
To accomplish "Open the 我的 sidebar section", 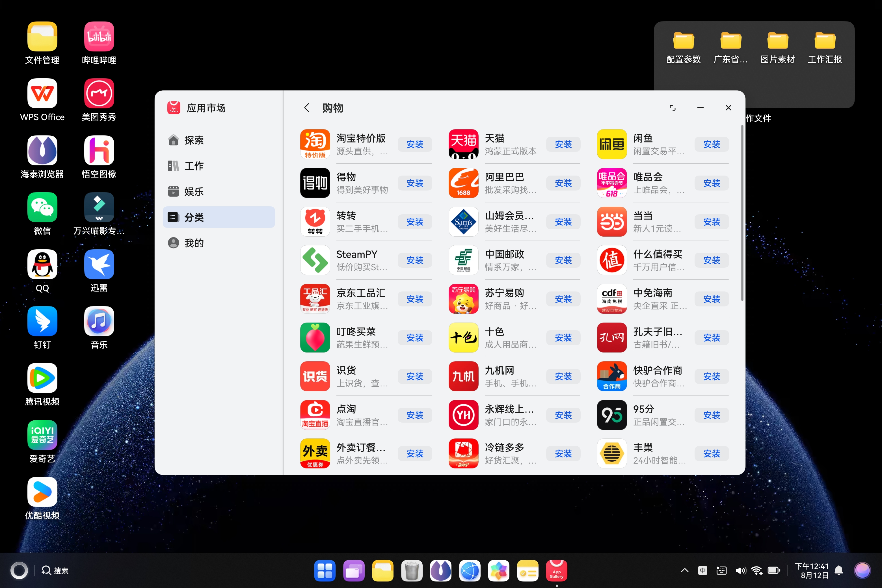I will 219,243.
